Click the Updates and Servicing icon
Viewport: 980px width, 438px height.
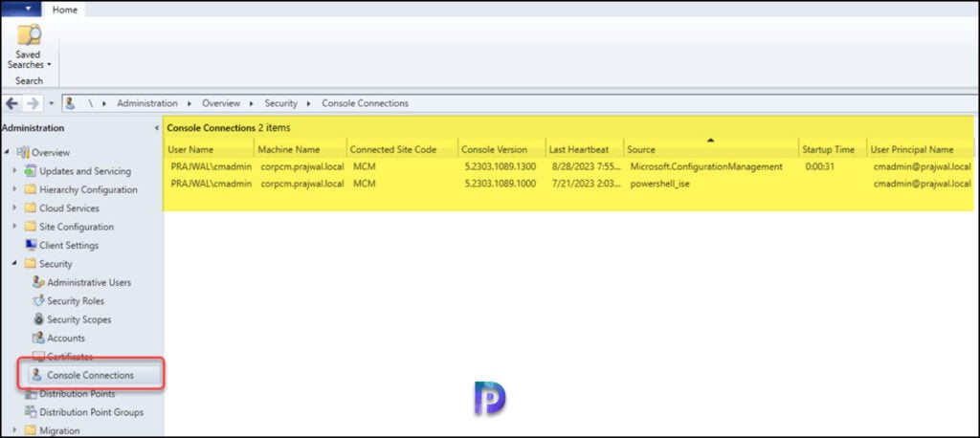[30, 170]
